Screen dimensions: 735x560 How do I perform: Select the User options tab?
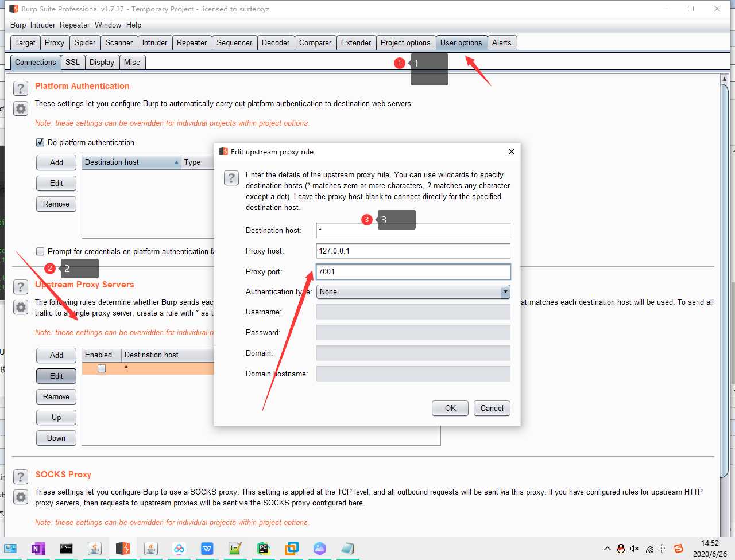point(461,42)
